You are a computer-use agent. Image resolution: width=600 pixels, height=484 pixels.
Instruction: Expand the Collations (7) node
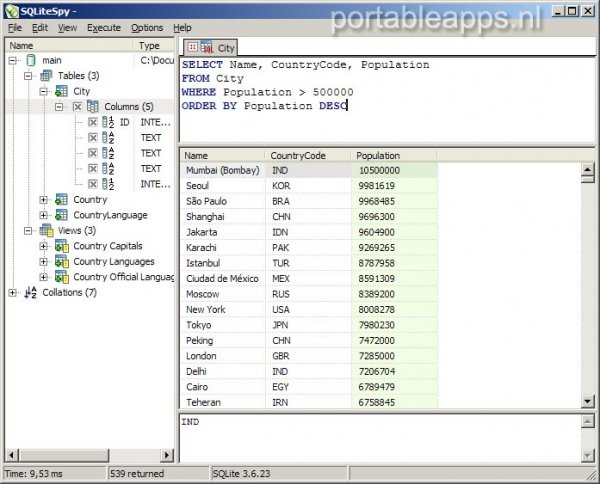coord(13,293)
